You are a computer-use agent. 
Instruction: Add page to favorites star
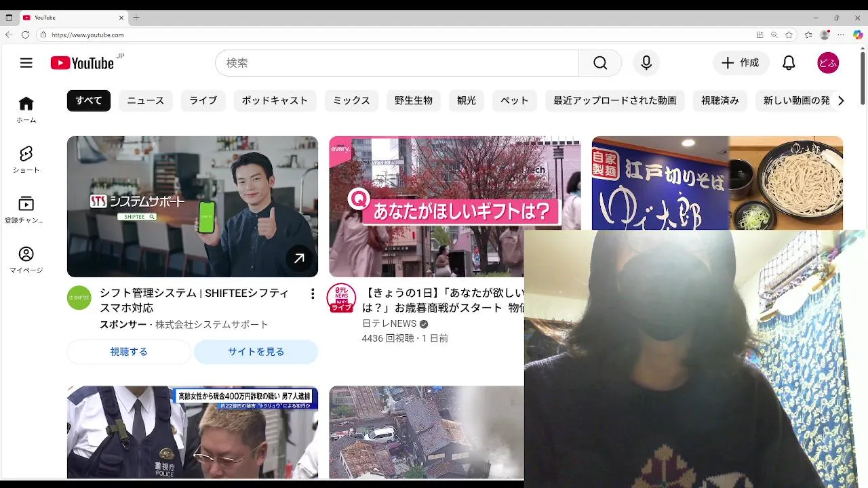[x=789, y=35]
